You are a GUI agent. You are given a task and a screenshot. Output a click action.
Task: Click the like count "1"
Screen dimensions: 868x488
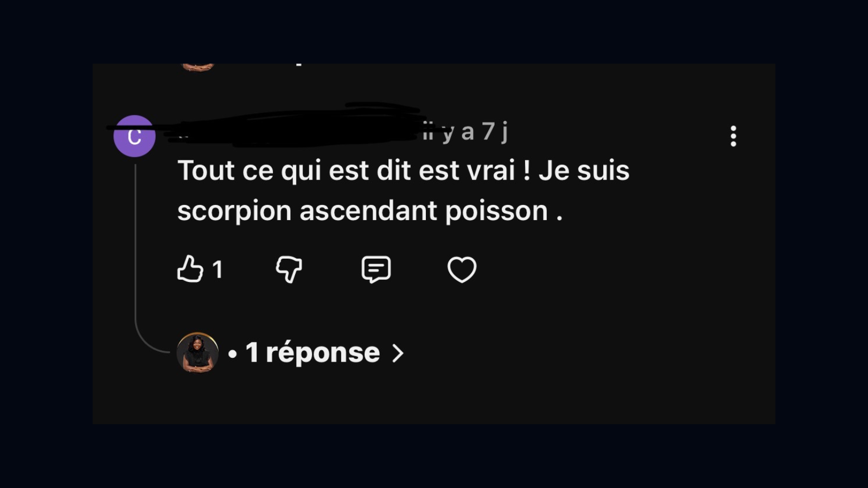tap(218, 269)
